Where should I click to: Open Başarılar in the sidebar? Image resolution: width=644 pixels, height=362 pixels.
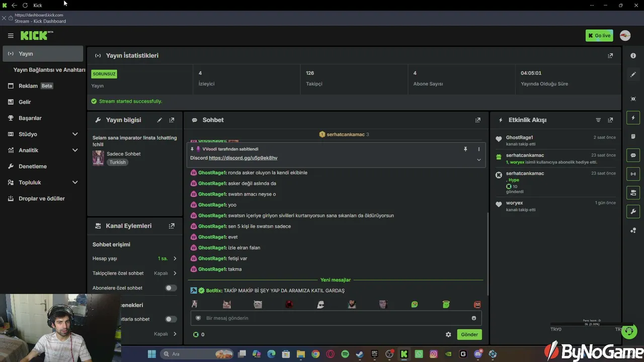click(x=43, y=118)
